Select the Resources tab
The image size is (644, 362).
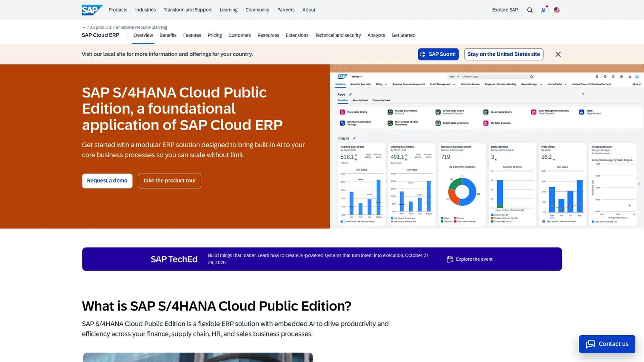pyautogui.click(x=268, y=35)
